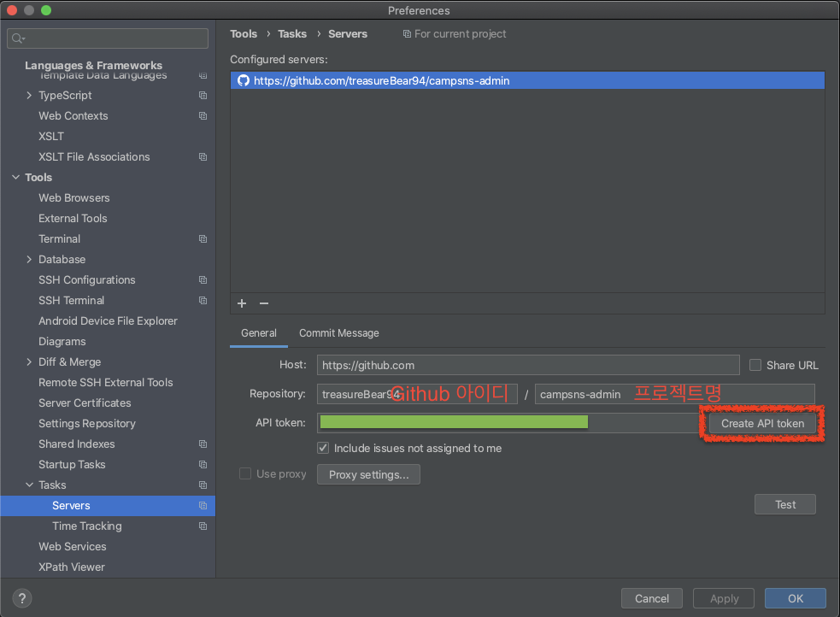The width and height of the screenshot is (840, 617).
Task: Uncheck Include issues not assigned to me
Action: pyautogui.click(x=323, y=448)
